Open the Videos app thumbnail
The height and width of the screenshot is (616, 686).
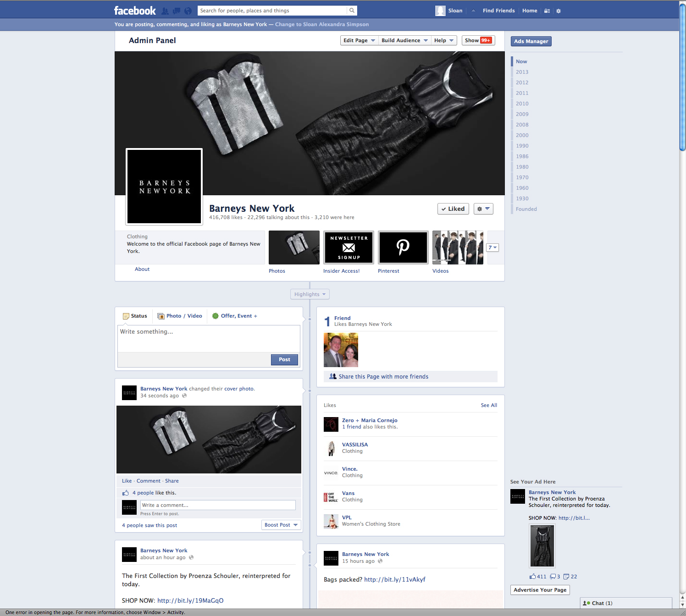458,247
